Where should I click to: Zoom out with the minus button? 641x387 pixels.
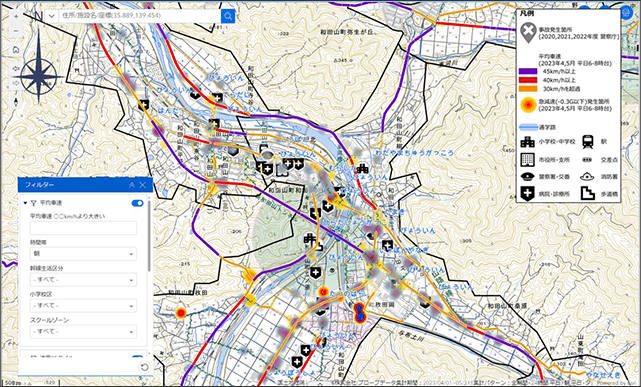point(16,31)
